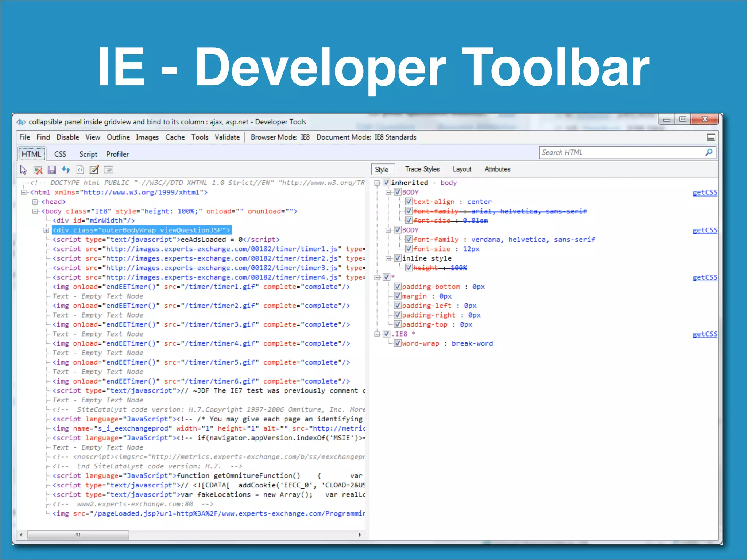747x560 pixels.
Task: Collapse the * universal selector group
Action: tap(377, 277)
